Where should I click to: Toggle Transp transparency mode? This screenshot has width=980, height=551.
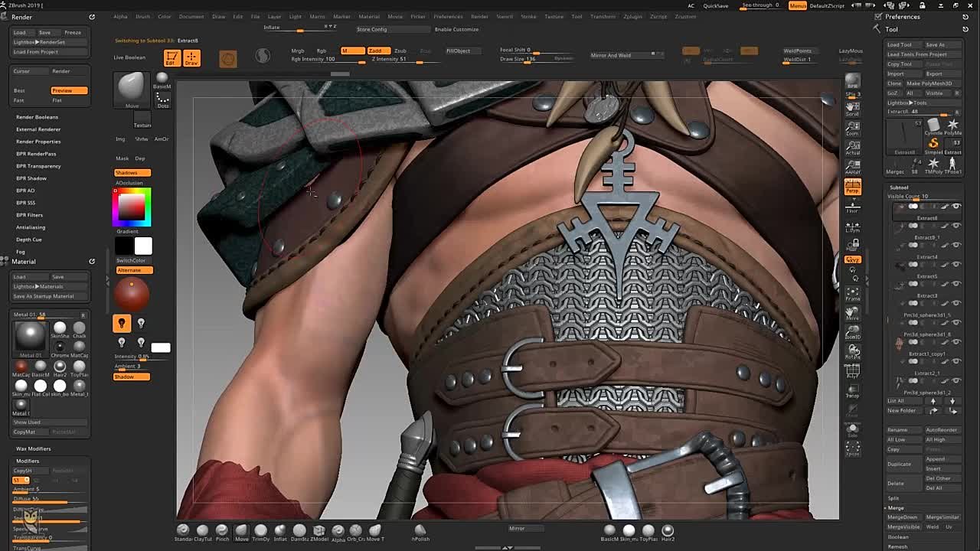852,391
